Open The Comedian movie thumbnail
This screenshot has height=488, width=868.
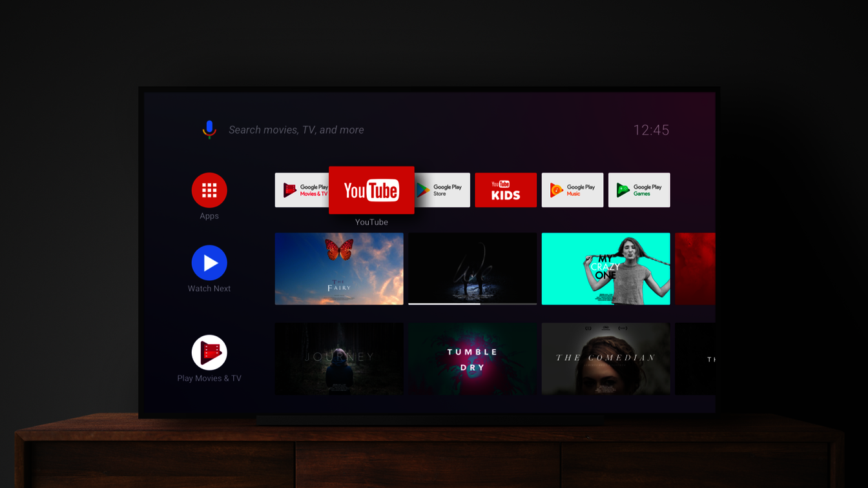[606, 359]
